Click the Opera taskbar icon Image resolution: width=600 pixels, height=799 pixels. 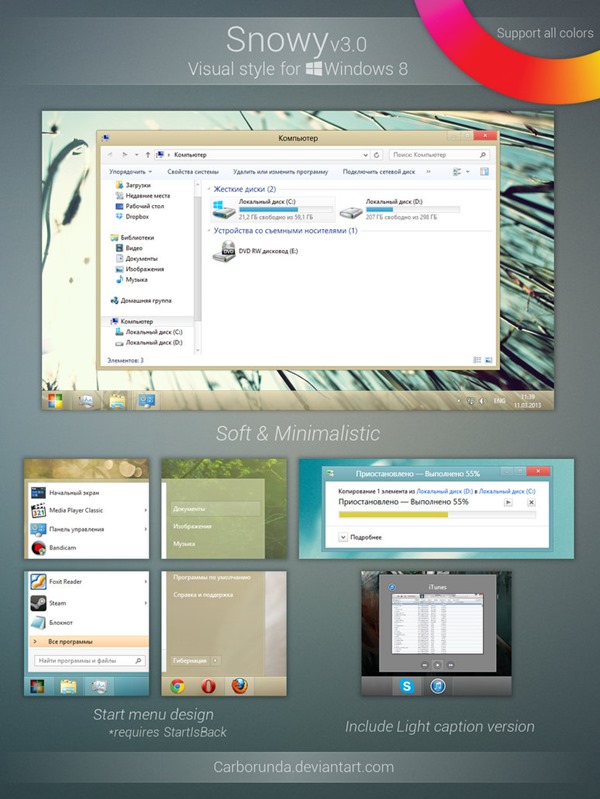pyautogui.click(x=208, y=686)
